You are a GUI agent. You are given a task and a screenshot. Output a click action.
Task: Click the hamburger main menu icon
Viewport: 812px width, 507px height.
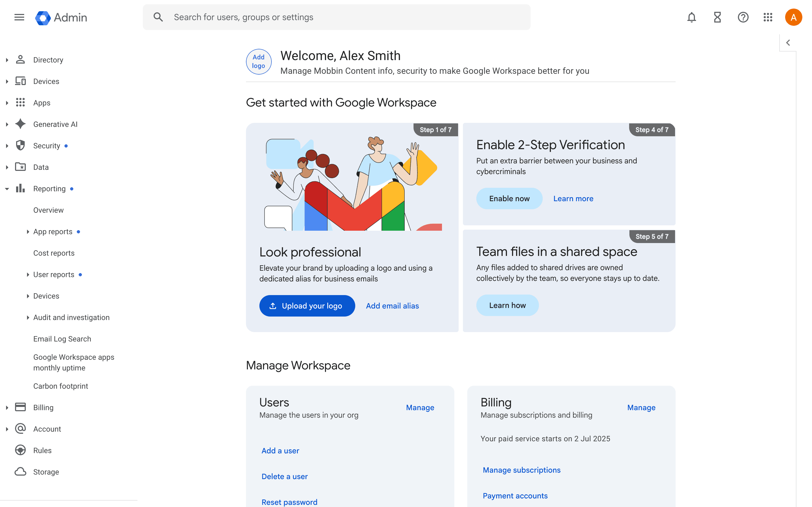coord(19,17)
